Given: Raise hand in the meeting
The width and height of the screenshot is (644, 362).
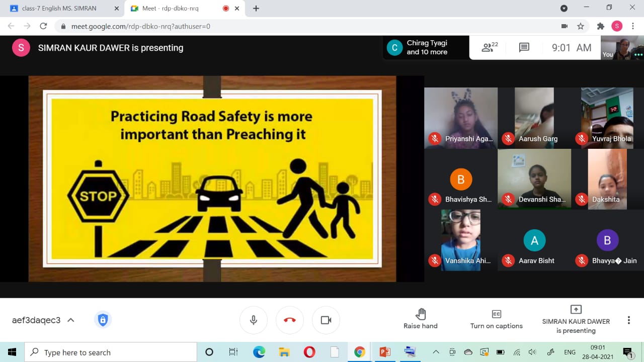Looking at the screenshot, I should tap(421, 319).
